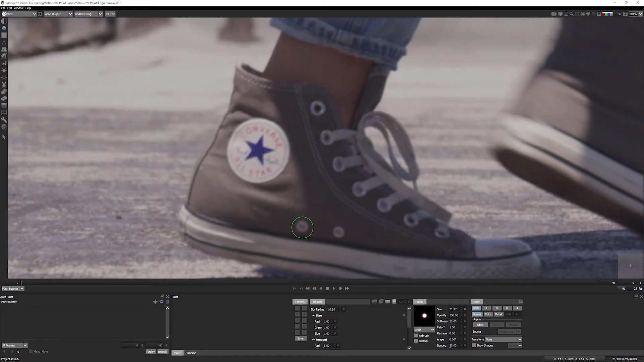The image size is (644, 362).
Task: Click the Rebuild button
Action: click(x=163, y=352)
